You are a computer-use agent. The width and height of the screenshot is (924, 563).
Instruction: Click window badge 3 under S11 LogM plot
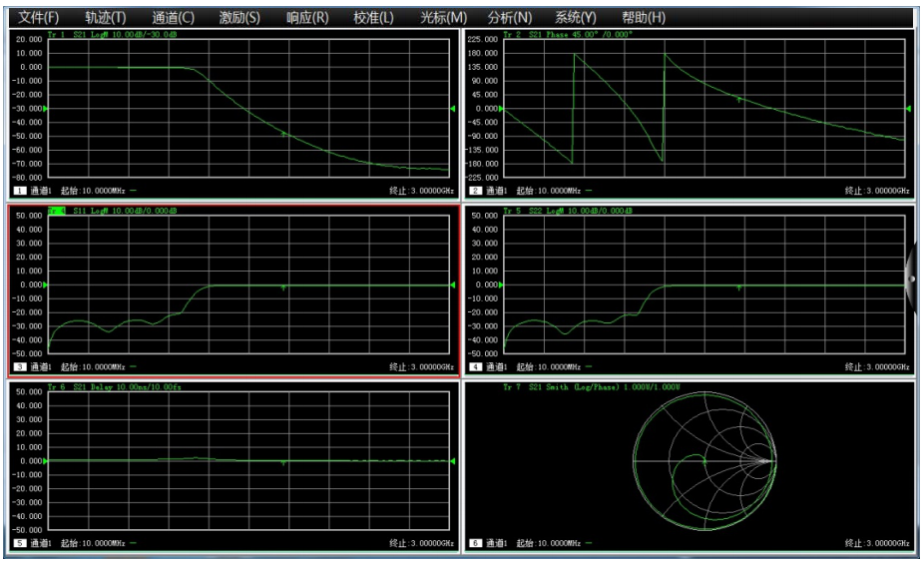pos(20,366)
